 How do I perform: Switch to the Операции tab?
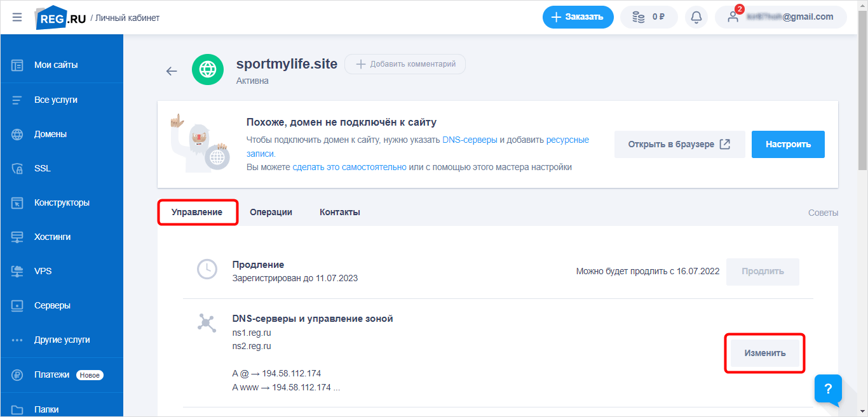(271, 212)
